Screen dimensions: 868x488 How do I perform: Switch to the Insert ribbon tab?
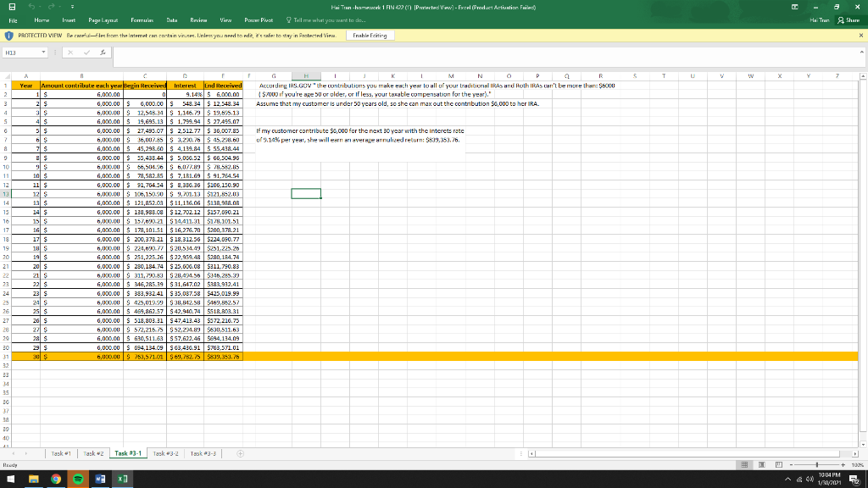point(69,20)
